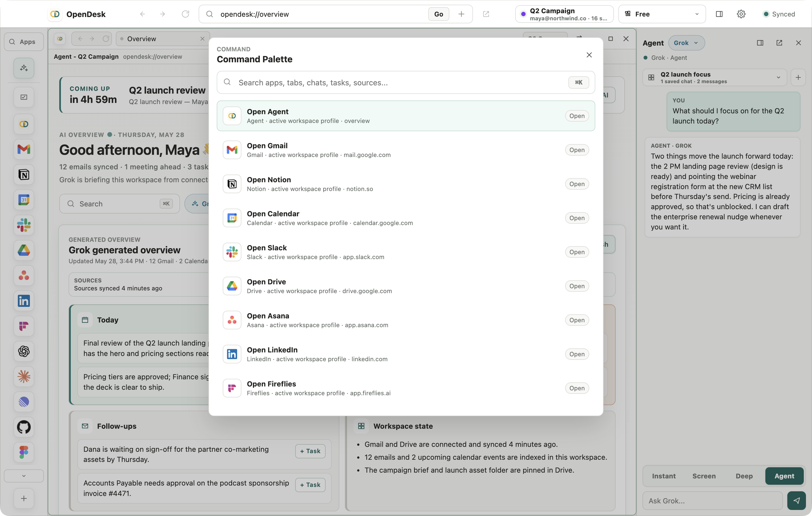Click the Go button in the address bar
The image size is (812, 516).
(438, 14)
